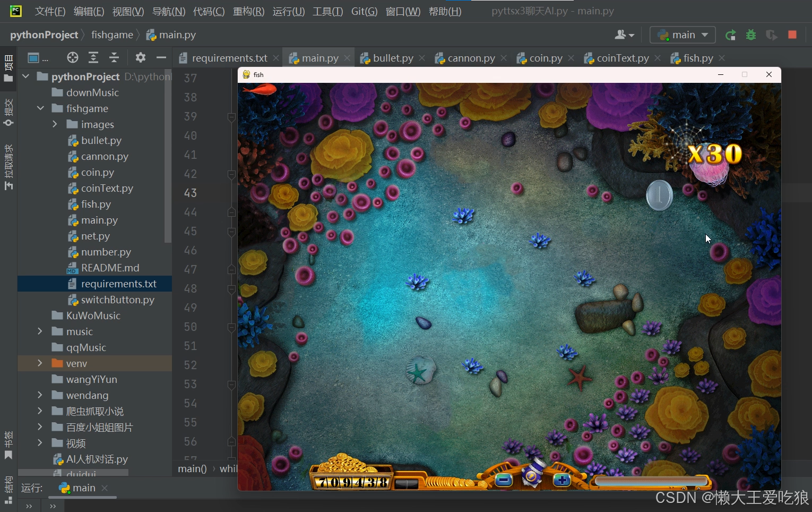
Task: Stop the running program red square
Action: pos(792,35)
